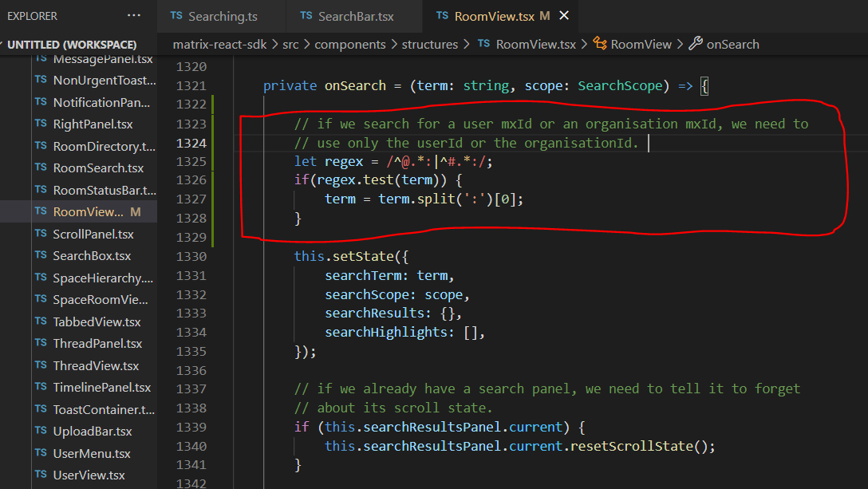Click the wrench icon beside onSearch breadcrumb

click(x=693, y=44)
